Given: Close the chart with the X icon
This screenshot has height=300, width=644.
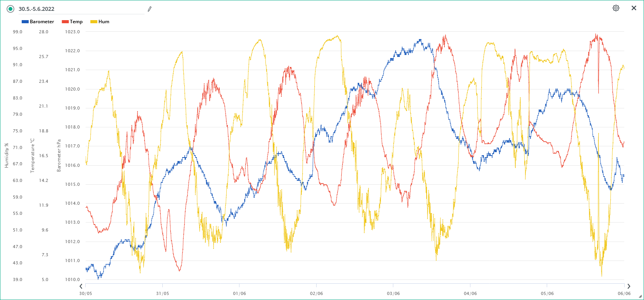Looking at the screenshot, I should point(634,8).
